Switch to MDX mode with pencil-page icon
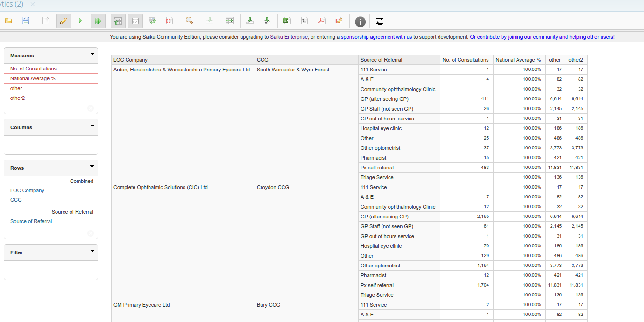The height and width of the screenshot is (322, 644). tap(339, 21)
